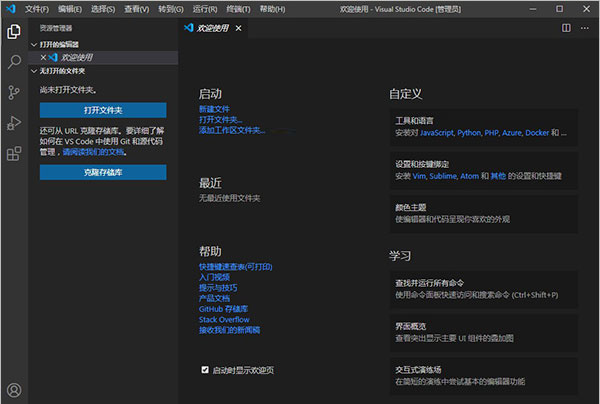Screen dimensions: 600x404
Task: Install PHP support link
Action: coord(491,133)
